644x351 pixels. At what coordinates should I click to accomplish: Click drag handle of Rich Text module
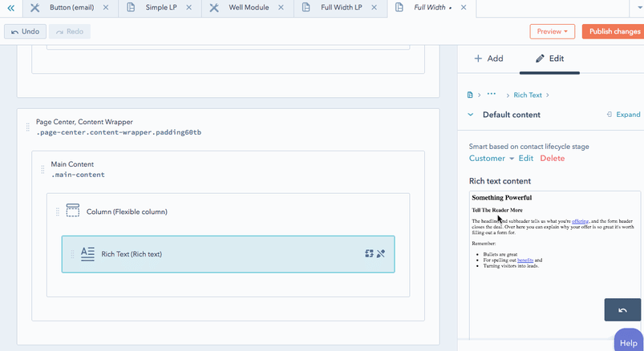click(x=72, y=254)
